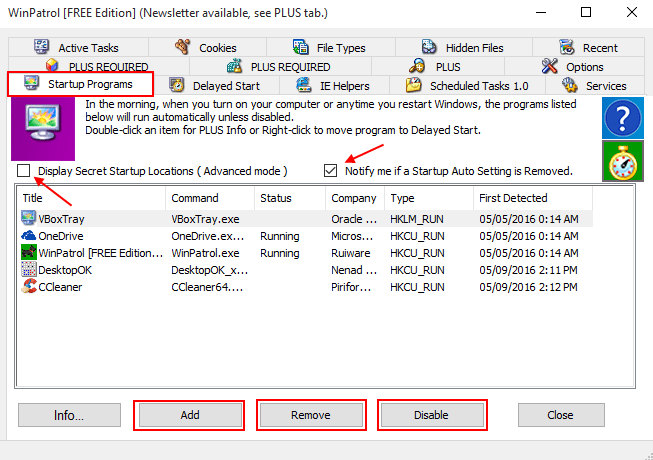Select the WinPatrol [FREE Edition... entry

(x=307, y=253)
